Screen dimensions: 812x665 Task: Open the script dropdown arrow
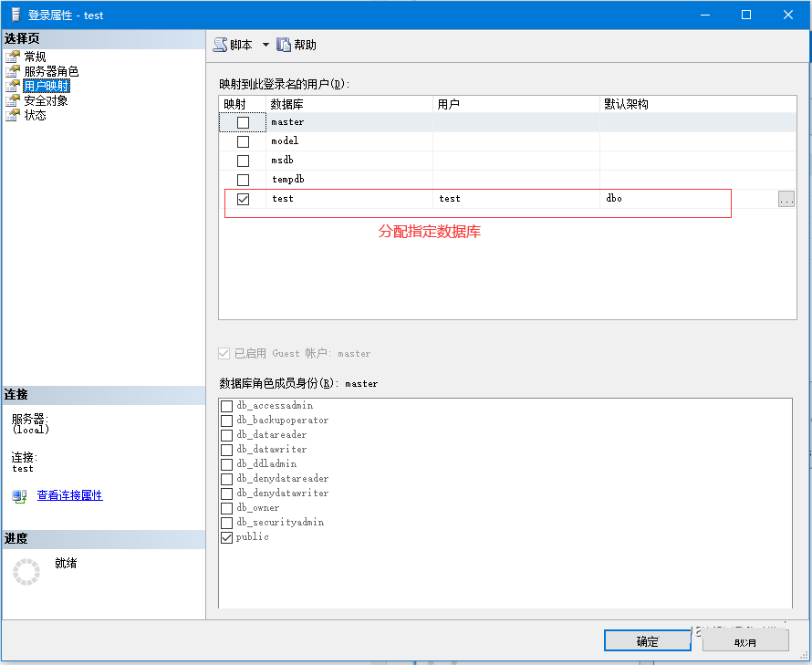[x=265, y=45]
